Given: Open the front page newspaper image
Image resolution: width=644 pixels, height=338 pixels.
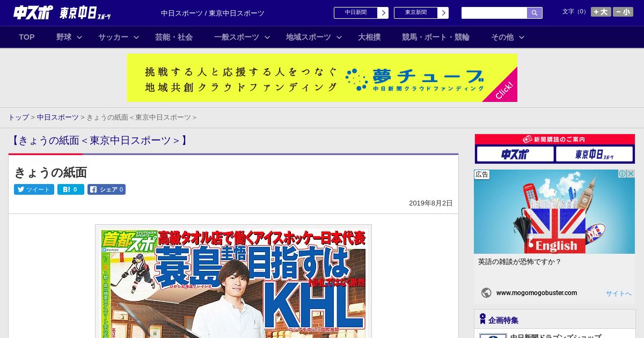Looking at the screenshot, I should pos(233,282).
